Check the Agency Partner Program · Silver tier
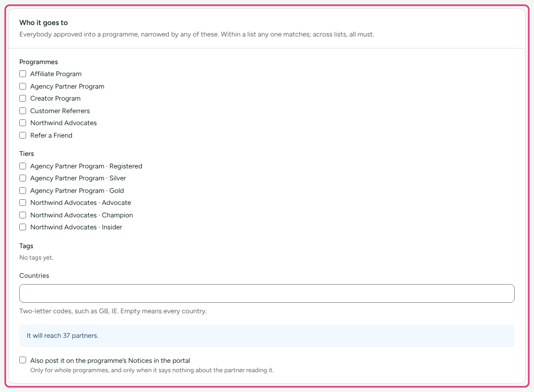The image size is (534, 392). pyautogui.click(x=23, y=178)
